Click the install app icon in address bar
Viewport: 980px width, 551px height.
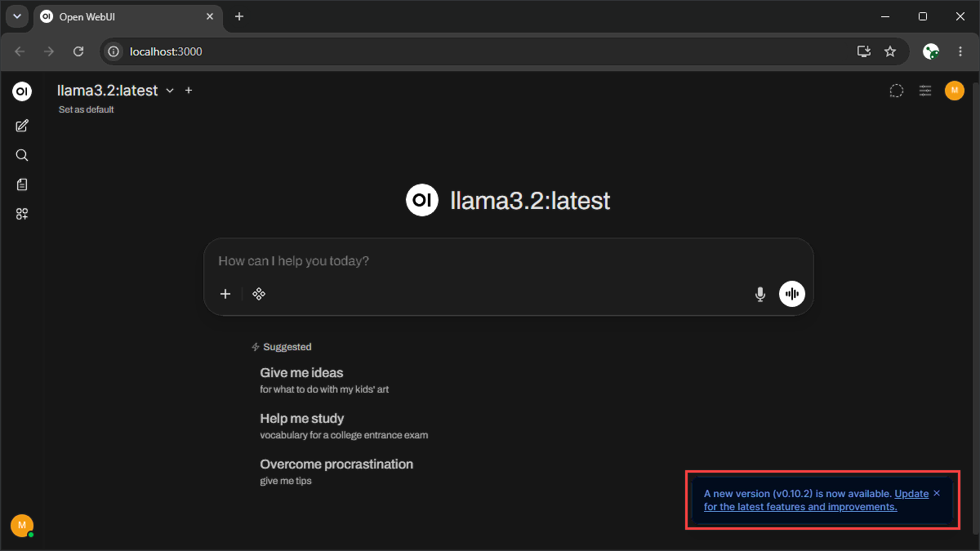pos(864,51)
